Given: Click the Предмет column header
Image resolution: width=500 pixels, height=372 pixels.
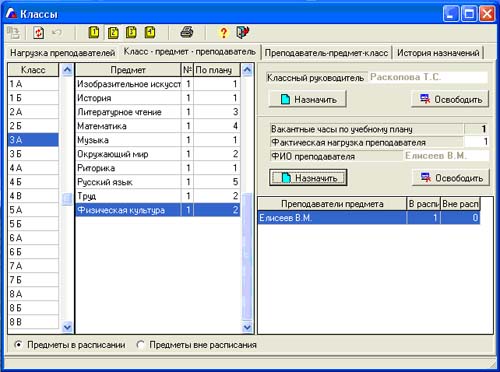Looking at the screenshot, I should coord(128,70).
